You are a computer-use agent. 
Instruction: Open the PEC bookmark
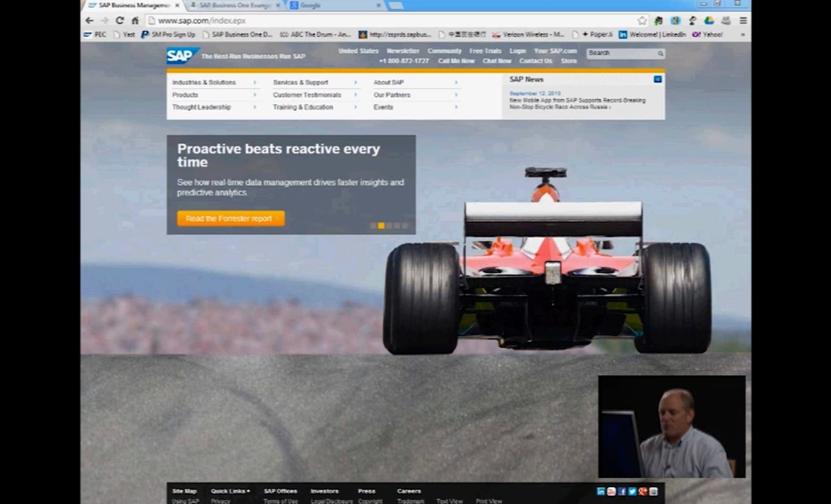click(x=95, y=34)
